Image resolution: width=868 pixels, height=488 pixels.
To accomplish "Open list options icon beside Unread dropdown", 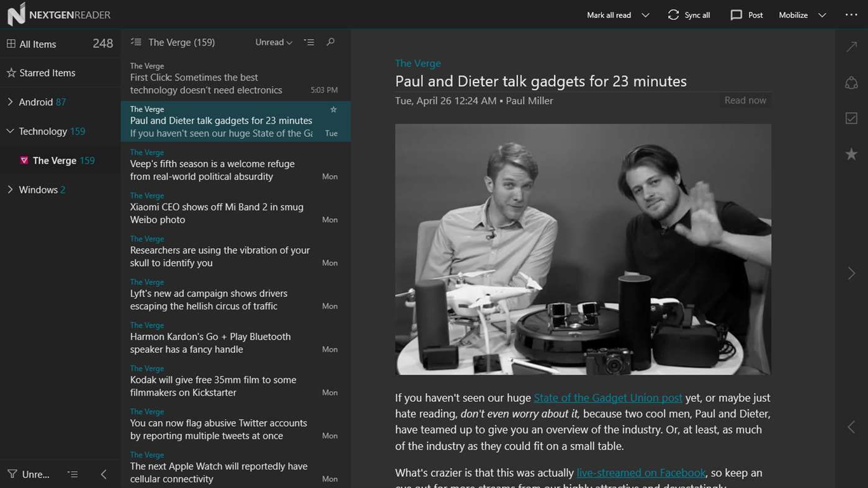I will pyautogui.click(x=309, y=42).
